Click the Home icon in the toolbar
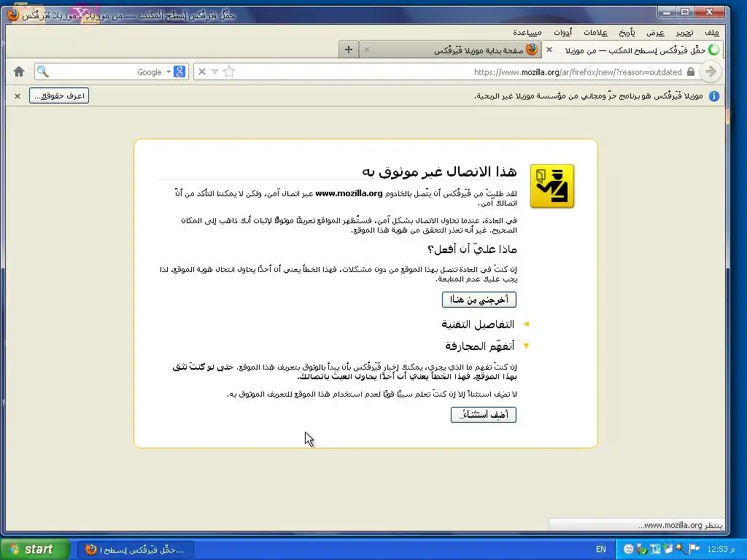 click(x=19, y=72)
